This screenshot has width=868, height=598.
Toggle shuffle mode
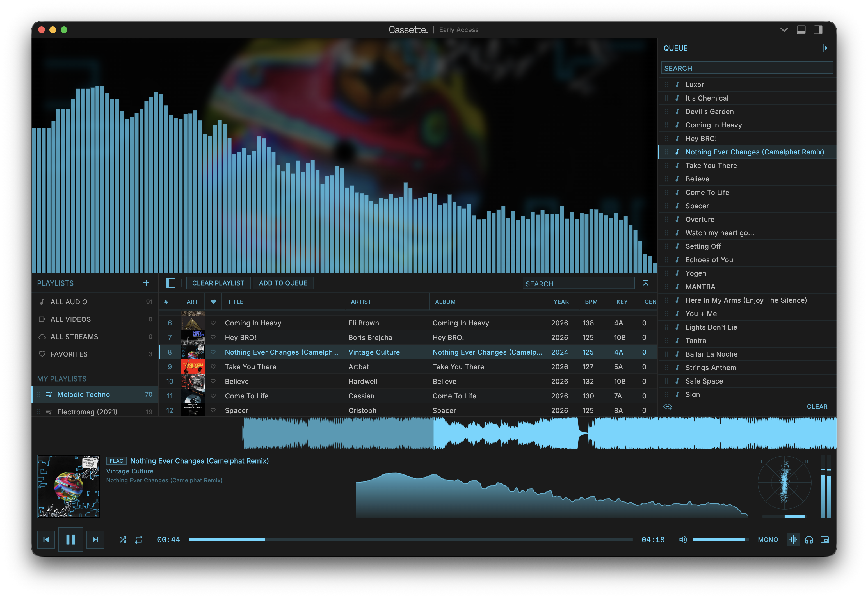[x=122, y=540]
